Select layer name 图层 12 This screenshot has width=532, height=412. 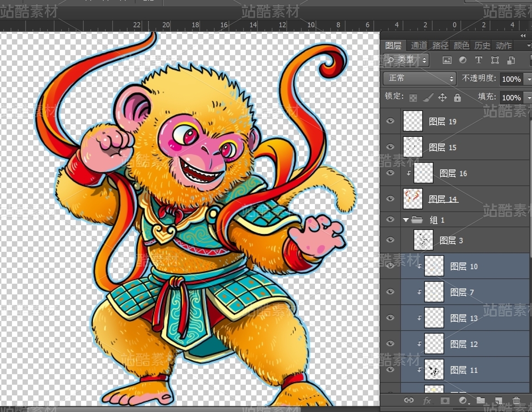click(464, 344)
